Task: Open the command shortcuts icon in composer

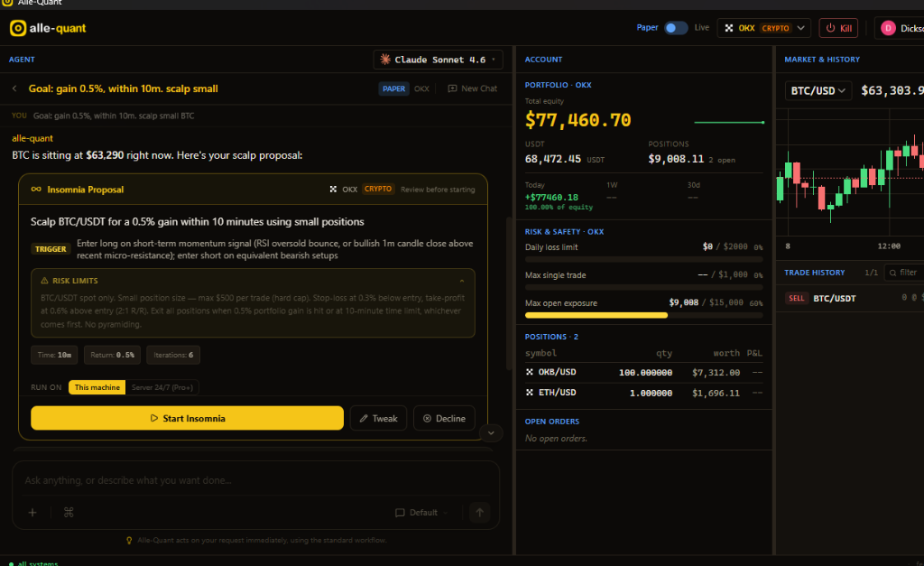Action: 69,513
